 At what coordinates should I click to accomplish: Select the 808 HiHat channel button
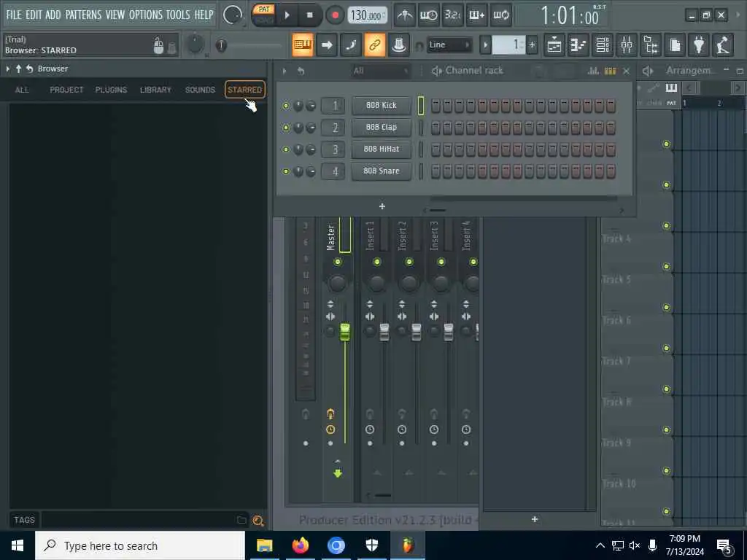(x=381, y=149)
